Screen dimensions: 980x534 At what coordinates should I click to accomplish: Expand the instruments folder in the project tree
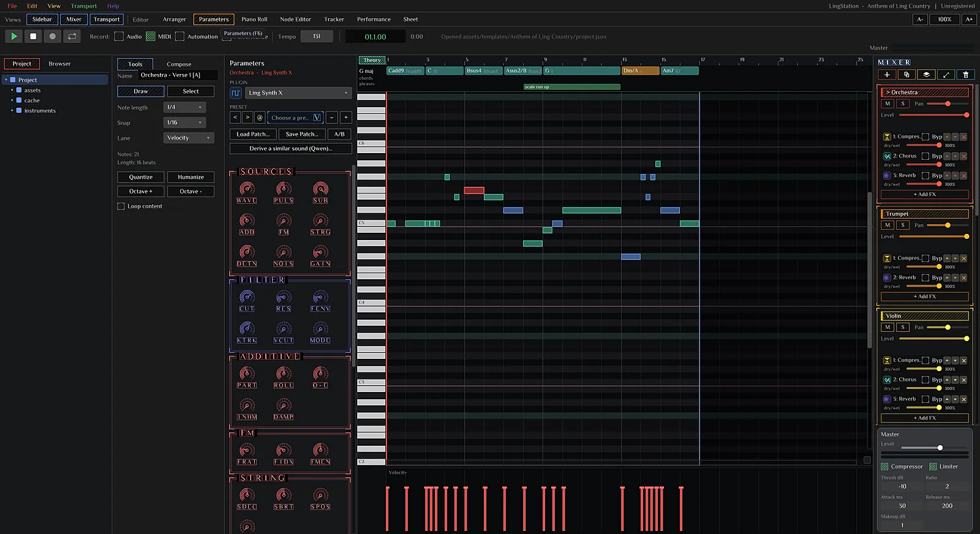12,110
